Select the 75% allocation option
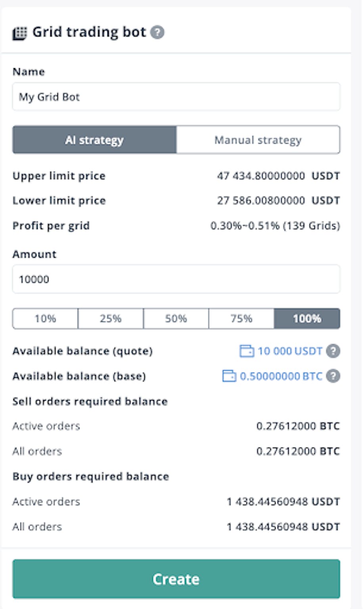 click(241, 318)
